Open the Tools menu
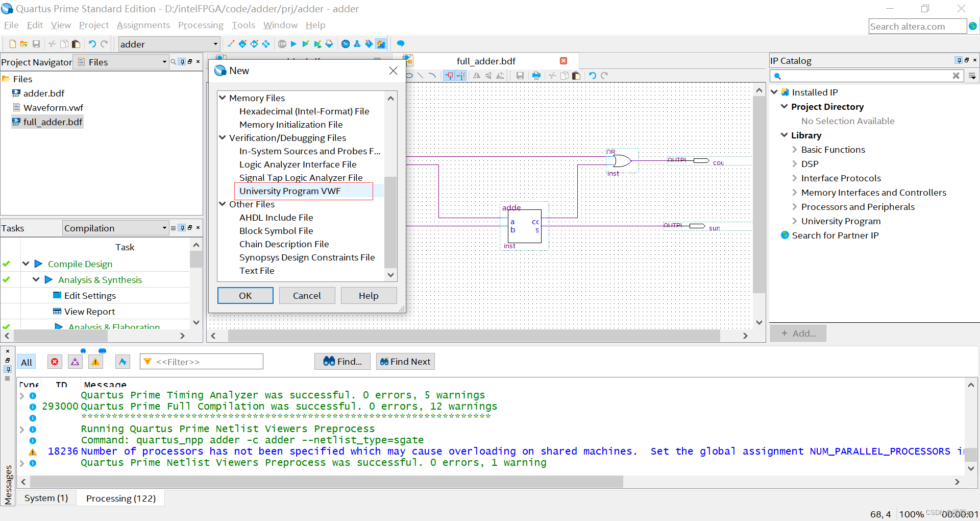Viewport: 980px width, 521px height. point(243,25)
